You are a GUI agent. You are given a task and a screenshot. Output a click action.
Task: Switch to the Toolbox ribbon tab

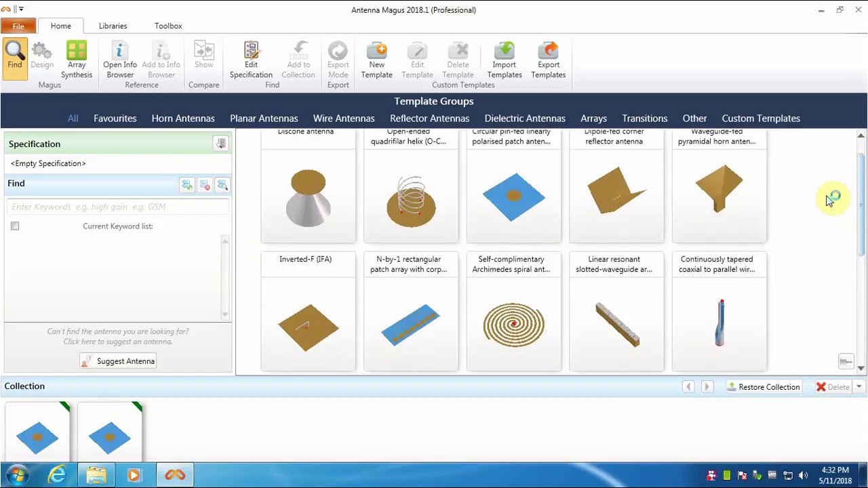[x=168, y=26]
